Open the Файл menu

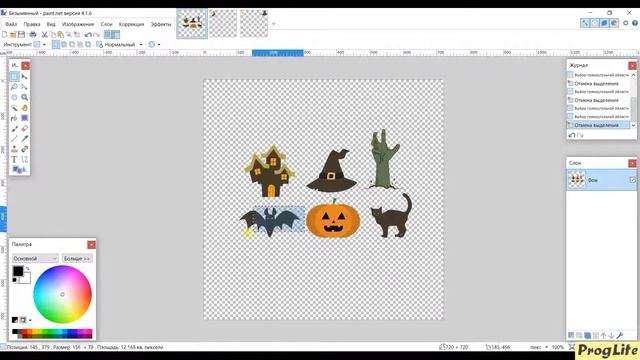point(11,24)
